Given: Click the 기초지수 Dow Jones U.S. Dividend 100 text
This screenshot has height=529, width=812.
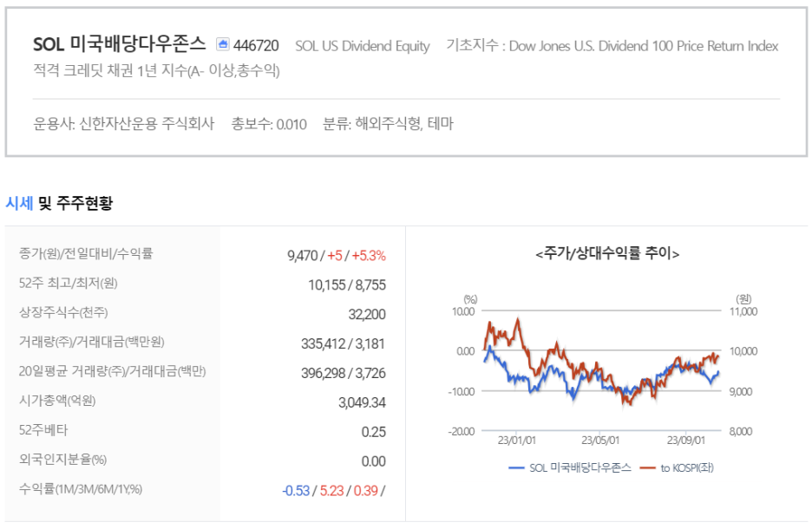Looking at the screenshot, I should click(x=612, y=46).
